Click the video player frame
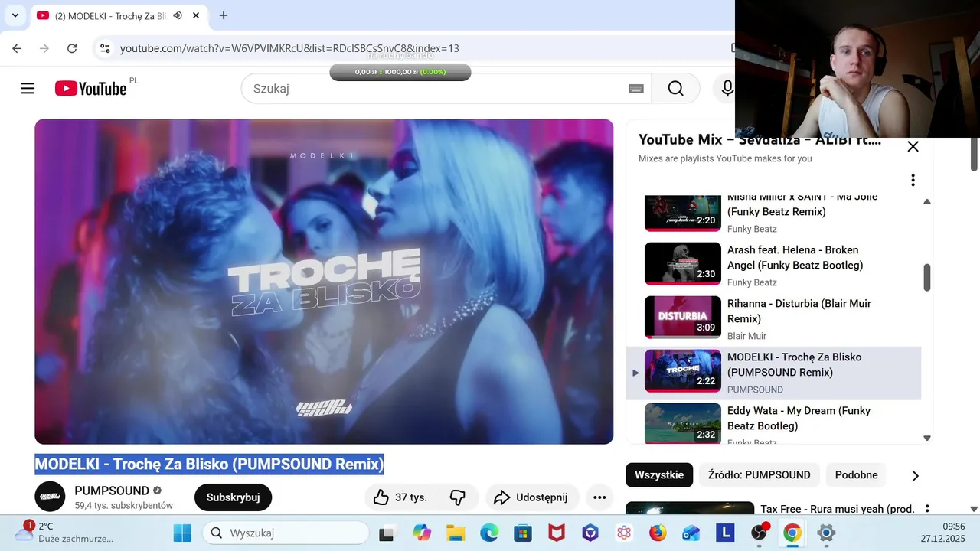The image size is (980, 551). 324,282
